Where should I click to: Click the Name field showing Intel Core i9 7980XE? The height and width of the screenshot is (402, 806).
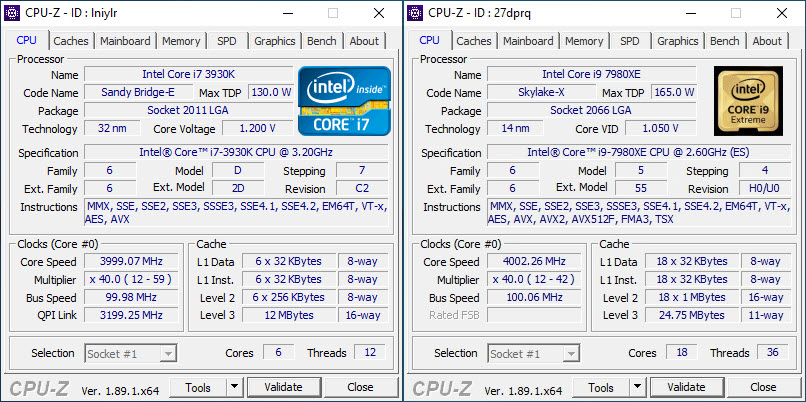point(592,74)
